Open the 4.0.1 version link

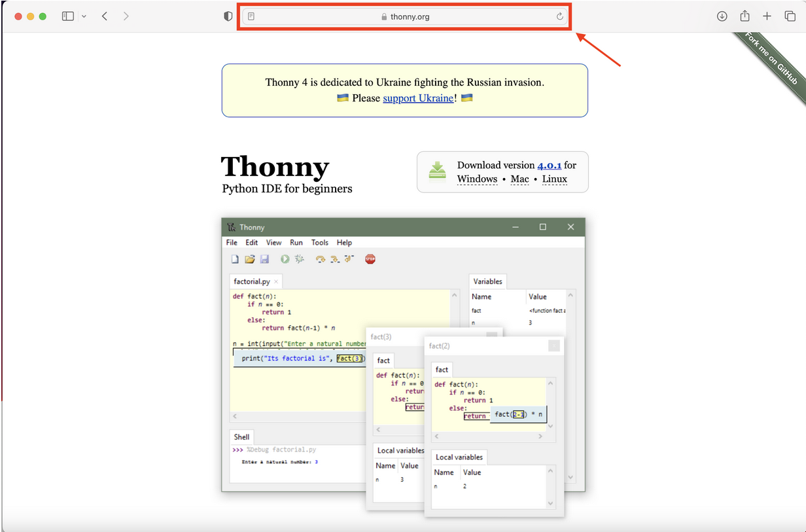pyautogui.click(x=550, y=165)
